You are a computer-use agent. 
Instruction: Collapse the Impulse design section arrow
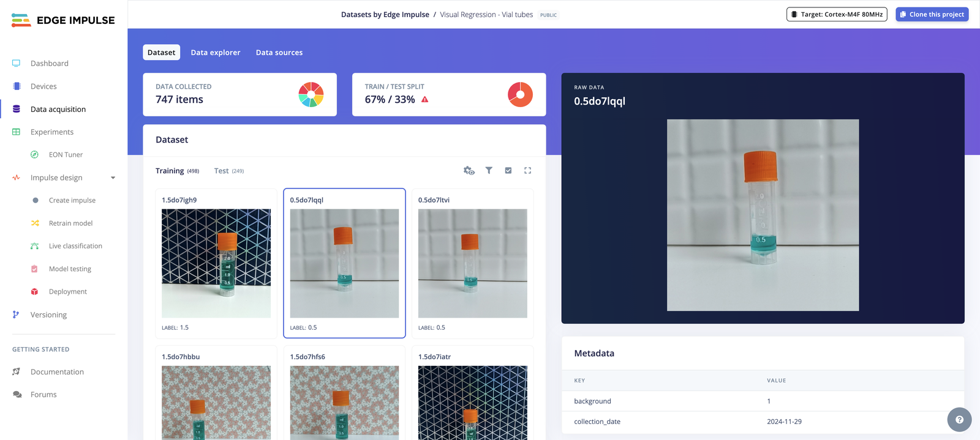pyautogui.click(x=113, y=178)
